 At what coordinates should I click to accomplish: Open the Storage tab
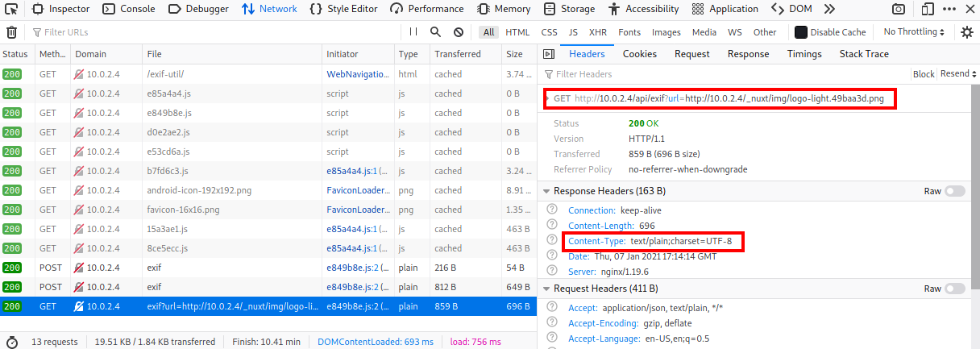coord(569,9)
